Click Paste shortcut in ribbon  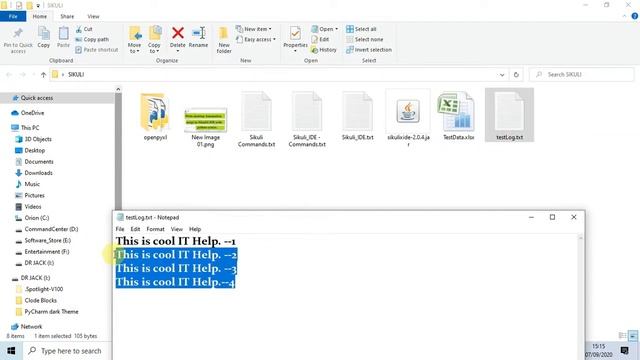(97, 49)
